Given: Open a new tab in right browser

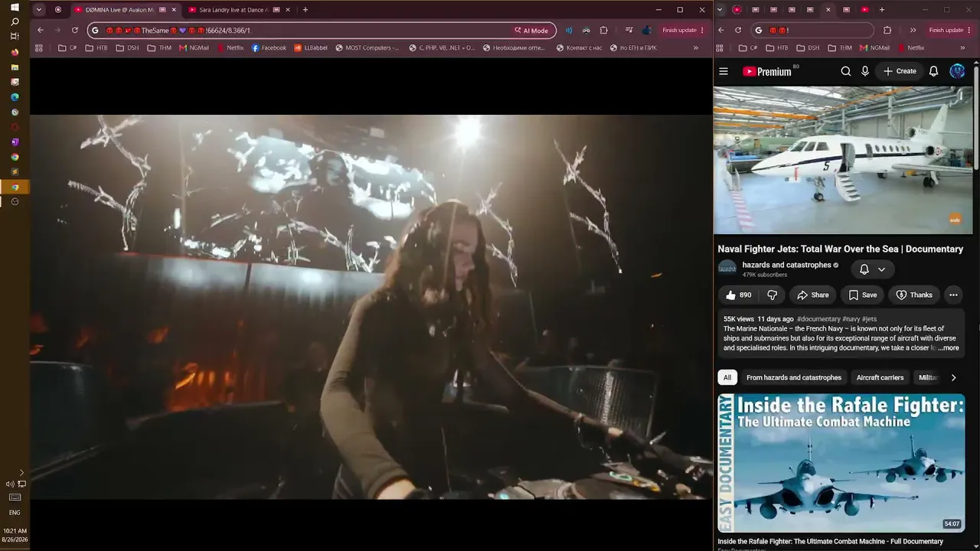Looking at the screenshot, I should pos(882,10).
